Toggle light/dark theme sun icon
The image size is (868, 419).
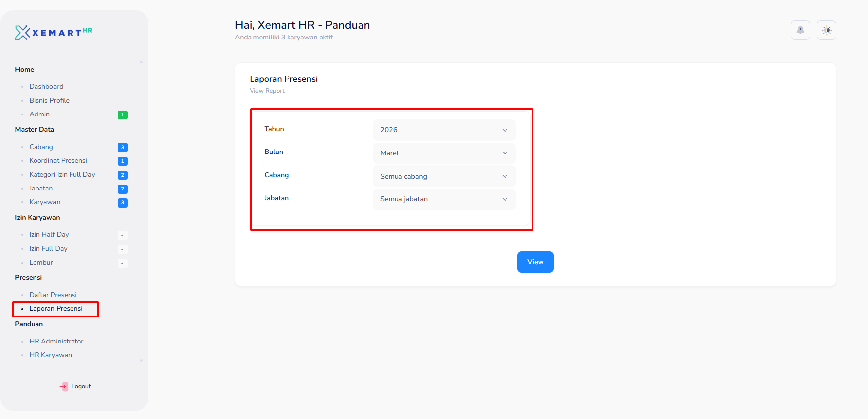[x=827, y=30]
